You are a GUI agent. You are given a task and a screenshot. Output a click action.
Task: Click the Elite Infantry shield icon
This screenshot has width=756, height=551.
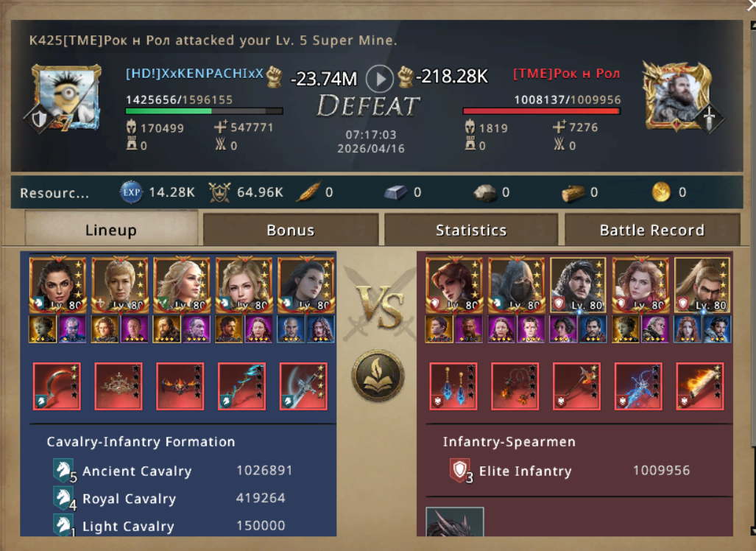(460, 471)
